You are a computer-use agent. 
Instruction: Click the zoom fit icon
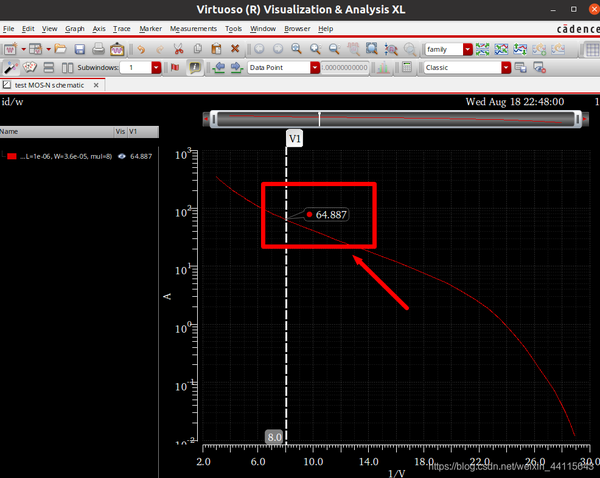(x=371, y=49)
